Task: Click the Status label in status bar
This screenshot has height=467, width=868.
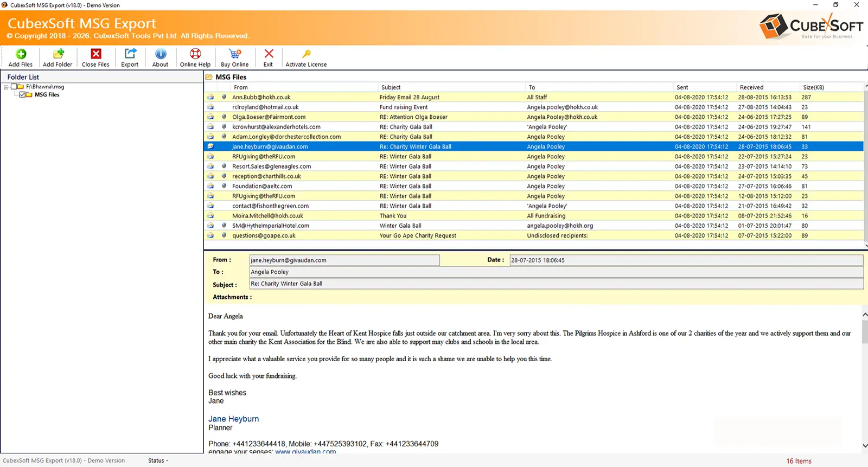Action: 158,460
